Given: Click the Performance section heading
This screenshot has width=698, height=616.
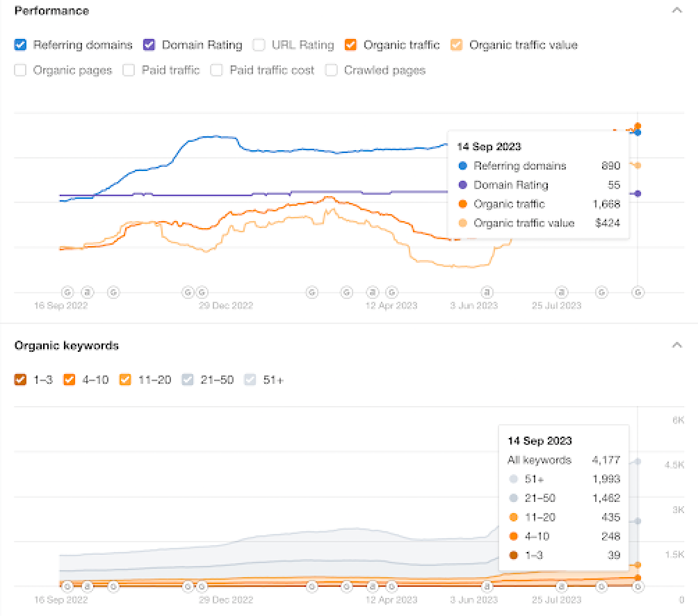Looking at the screenshot, I should coord(51,11).
